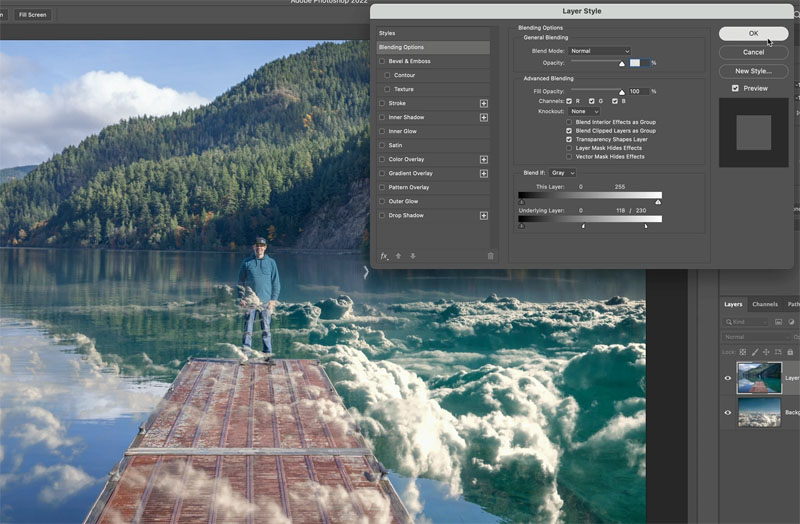Click the OK button
Image resolution: width=800 pixels, height=524 pixels.
(754, 33)
